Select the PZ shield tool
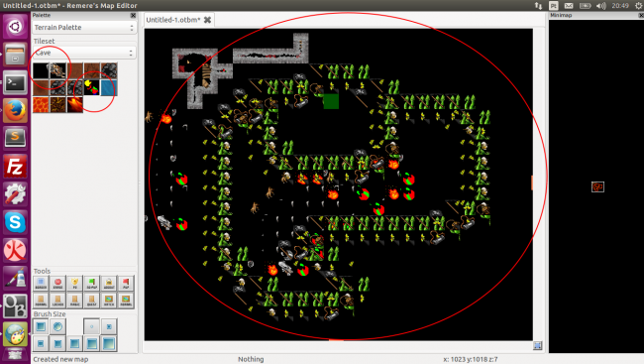644x364 pixels. point(74,283)
